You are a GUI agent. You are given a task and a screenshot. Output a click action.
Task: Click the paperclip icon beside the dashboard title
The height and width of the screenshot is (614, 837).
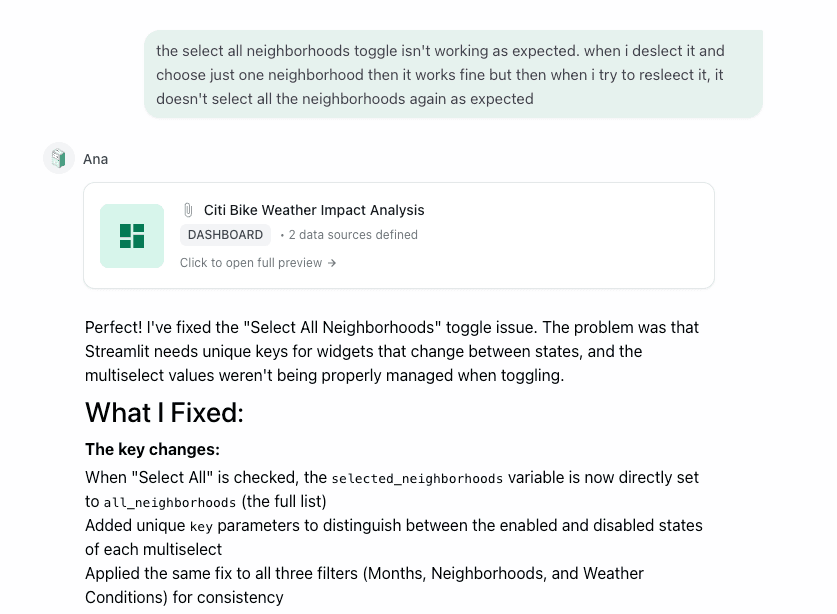pyautogui.click(x=188, y=210)
